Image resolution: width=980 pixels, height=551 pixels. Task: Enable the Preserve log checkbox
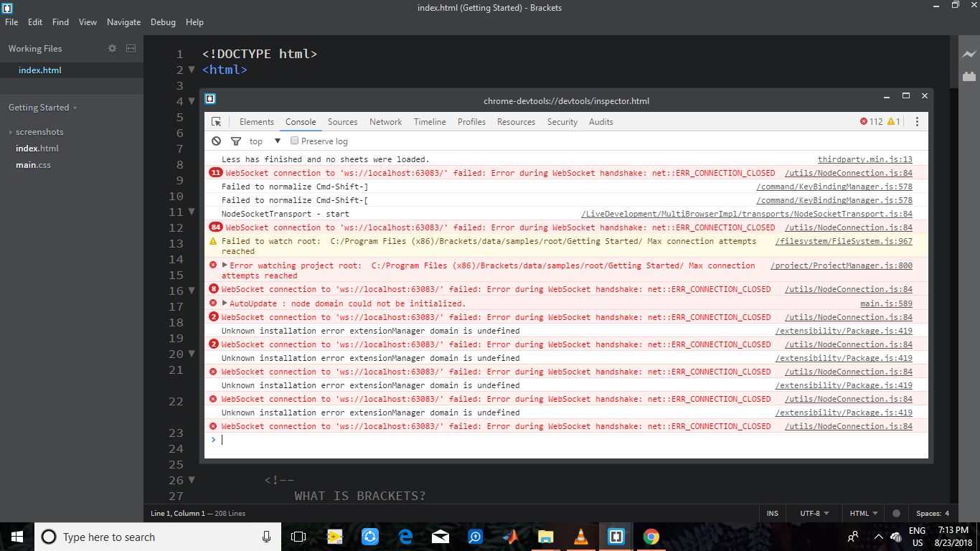[294, 141]
